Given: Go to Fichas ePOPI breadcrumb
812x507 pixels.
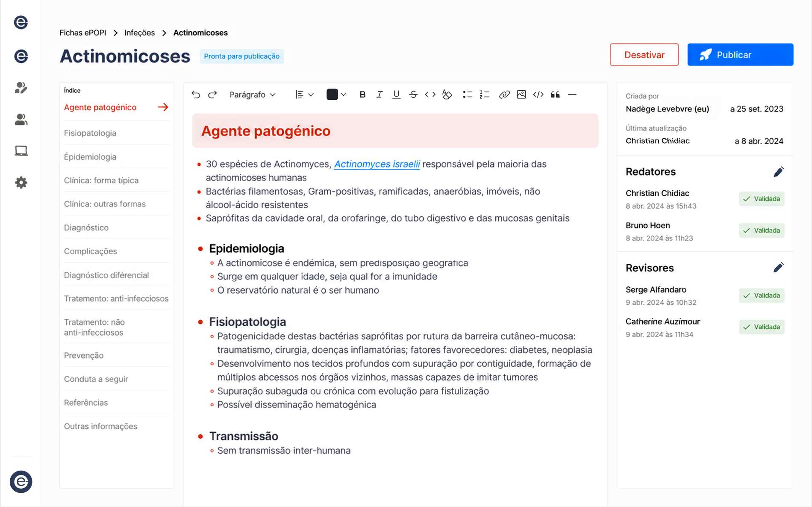Looking at the screenshot, I should click(83, 33).
